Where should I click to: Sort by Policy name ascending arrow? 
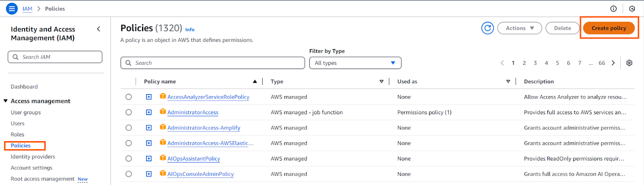coord(255,81)
